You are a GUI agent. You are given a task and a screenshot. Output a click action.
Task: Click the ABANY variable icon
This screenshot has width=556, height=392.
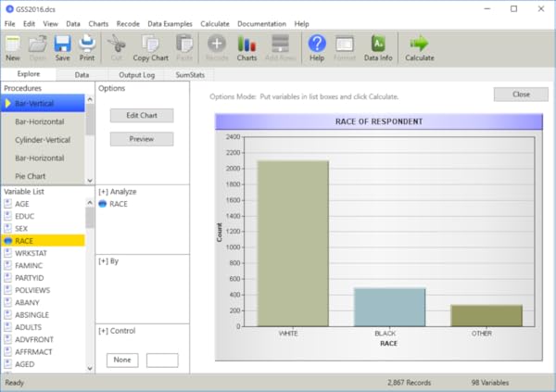7,303
